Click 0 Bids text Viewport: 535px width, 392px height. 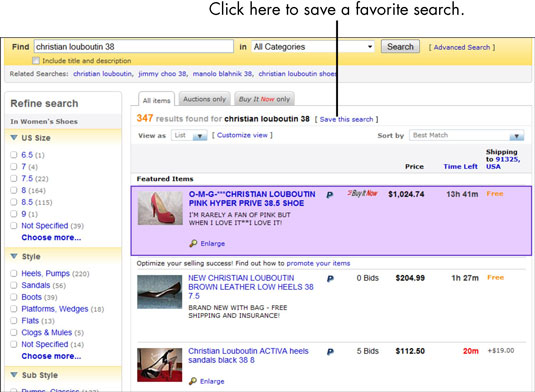coord(368,278)
